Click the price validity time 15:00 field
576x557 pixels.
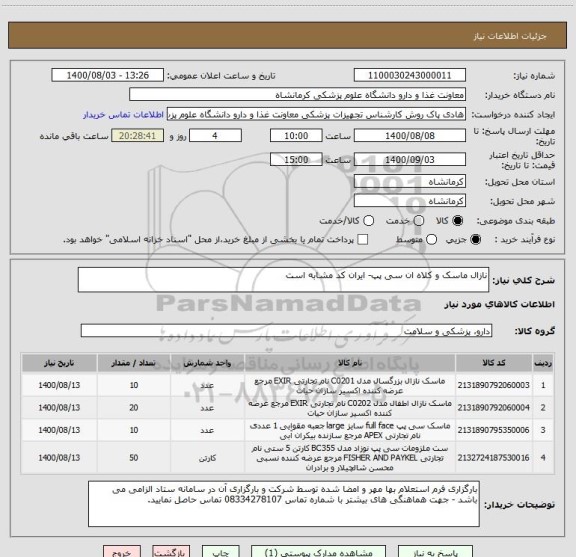click(296, 159)
